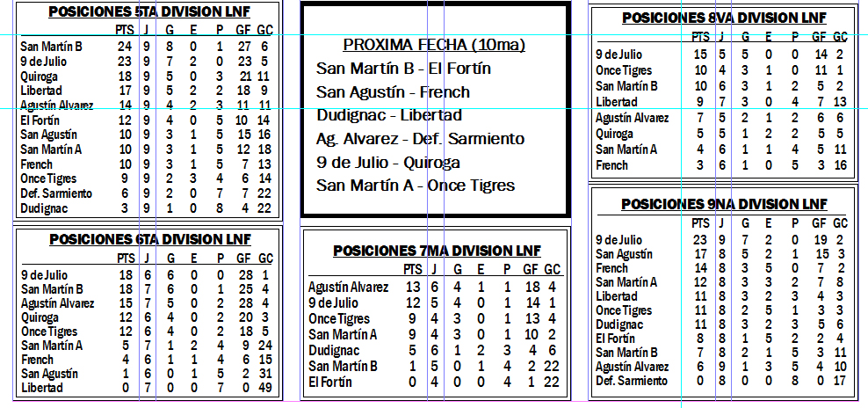Click the POSICIONES 6TA DIVISION LNF heading
The image size is (868, 408).
(x=149, y=239)
